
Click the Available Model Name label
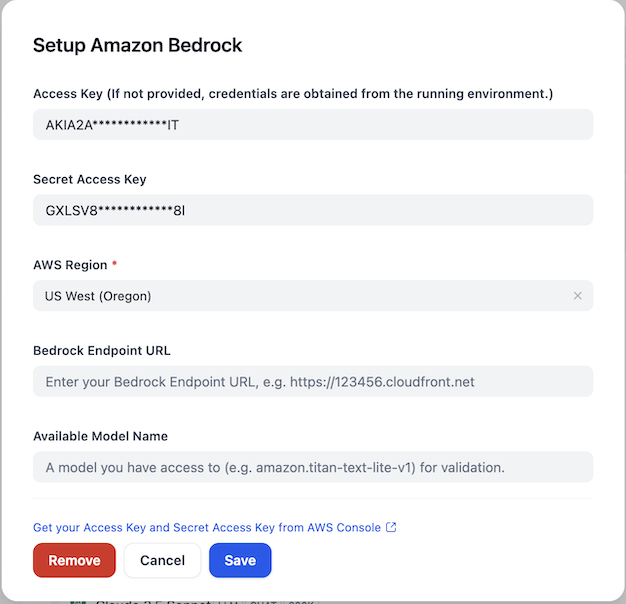pyautogui.click(x=100, y=436)
